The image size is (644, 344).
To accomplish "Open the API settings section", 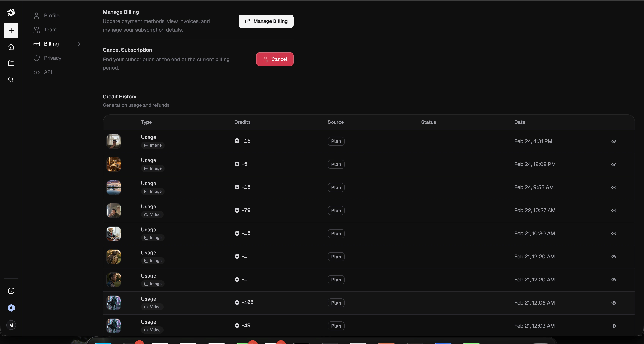I will (48, 72).
